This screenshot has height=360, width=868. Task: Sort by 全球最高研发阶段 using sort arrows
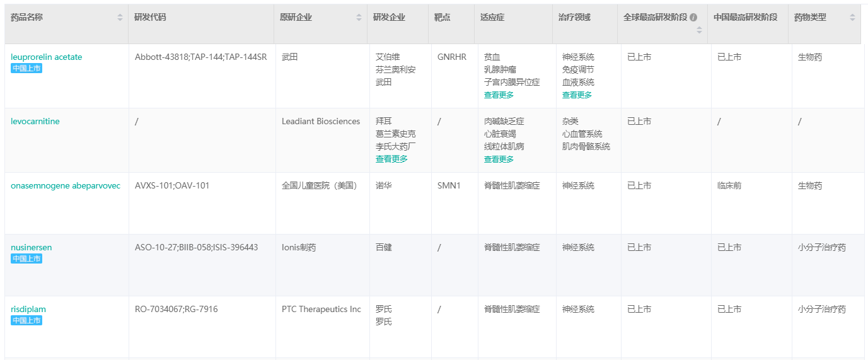[698, 30]
